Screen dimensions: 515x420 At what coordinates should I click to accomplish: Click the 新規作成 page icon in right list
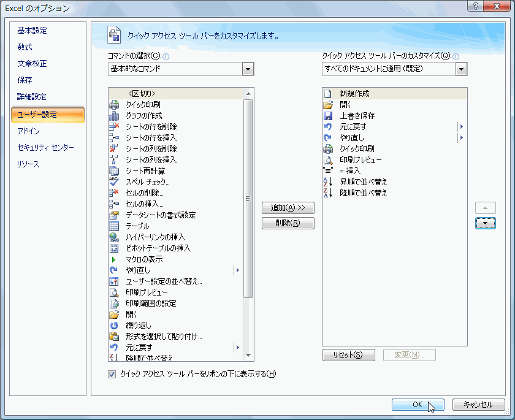[328, 94]
